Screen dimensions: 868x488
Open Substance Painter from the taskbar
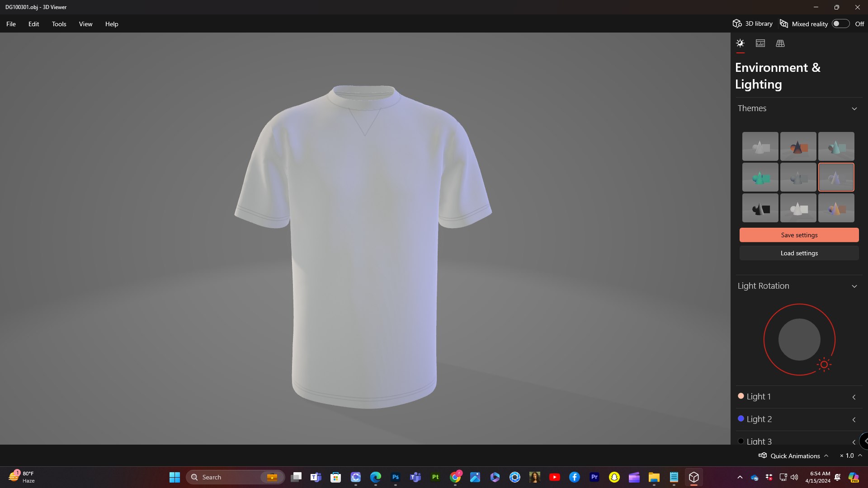[x=435, y=477]
